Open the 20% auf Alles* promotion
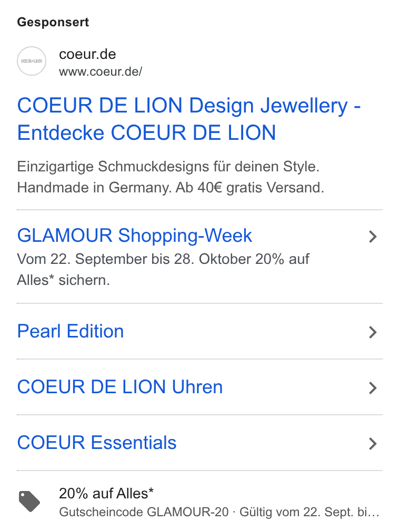Image resolution: width=400 pixels, height=532 pixels. (106, 494)
